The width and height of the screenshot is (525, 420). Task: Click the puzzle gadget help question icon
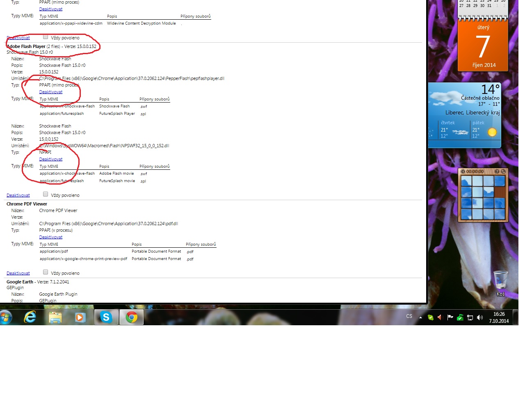[497, 171]
